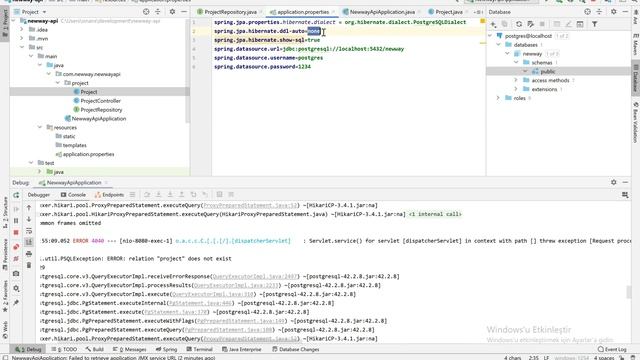The image size is (640, 360).
Task: Open the Spring tool window
Action: (x=166, y=349)
